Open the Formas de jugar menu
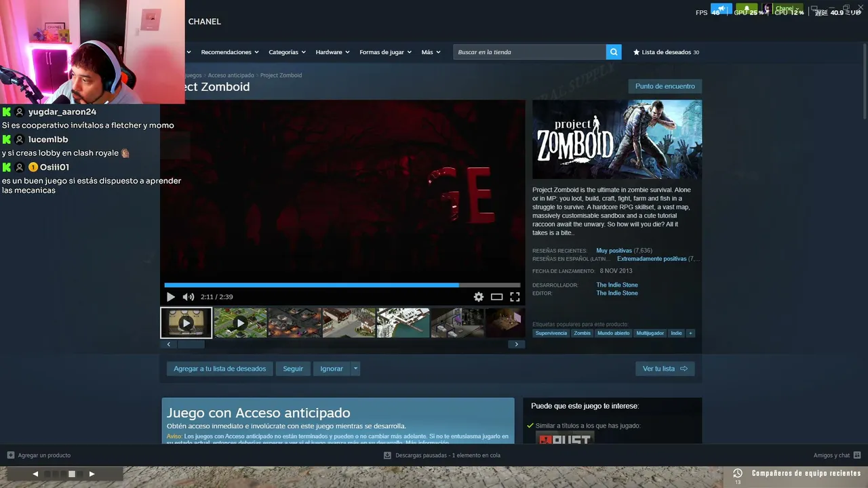The width and height of the screenshot is (868, 488). 385,52
